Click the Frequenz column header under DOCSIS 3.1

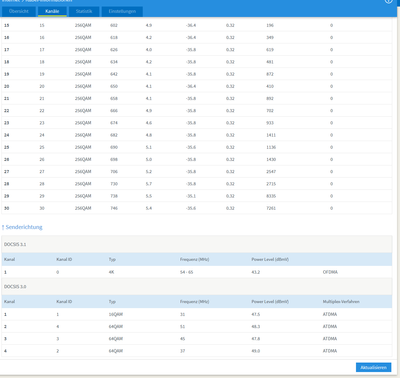coord(194,259)
